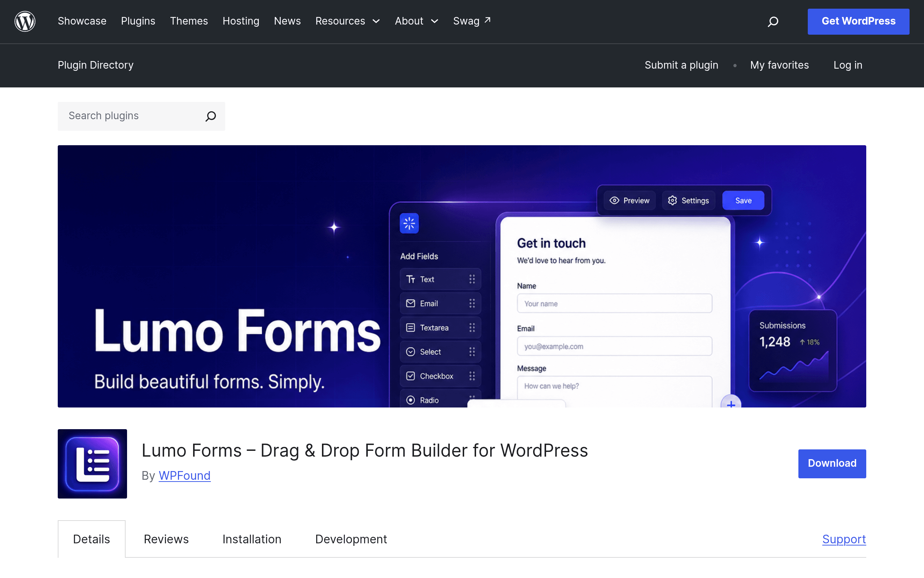Open My favorites link
Viewport: 924px width, 578px height.
coord(779,65)
